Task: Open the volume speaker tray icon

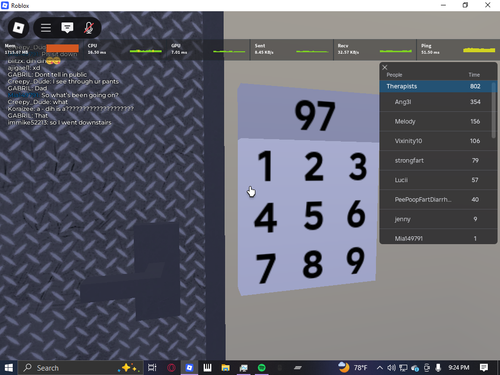Action: (x=391, y=368)
